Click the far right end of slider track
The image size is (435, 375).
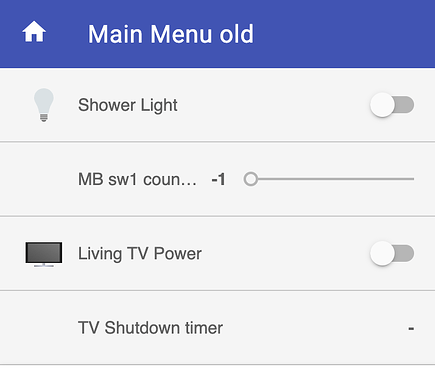tap(413, 179)
